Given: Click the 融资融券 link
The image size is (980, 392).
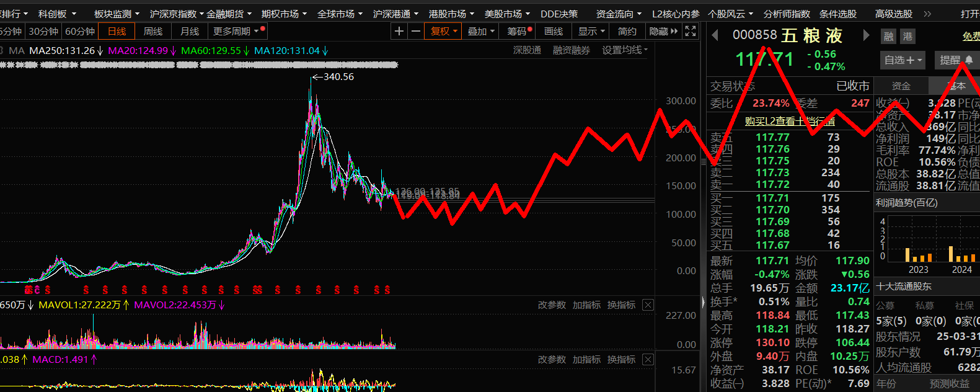Looking at the screenshot, I should coord(572,50).
